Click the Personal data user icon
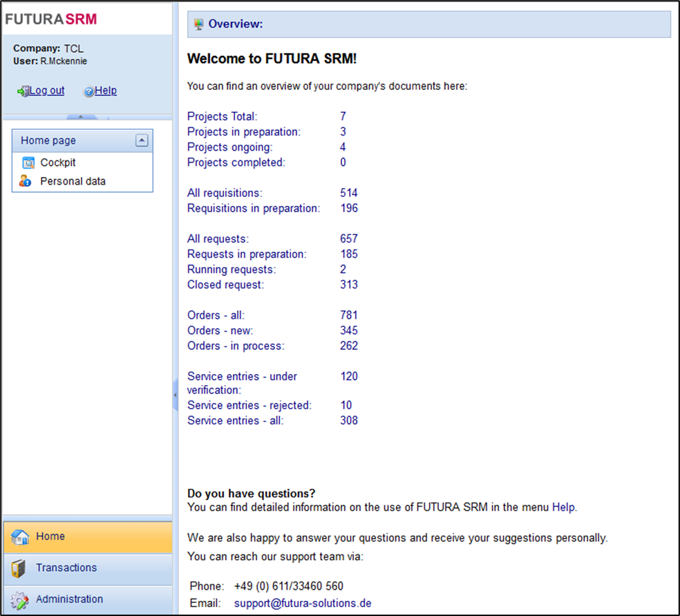Viewport: 680px width, 616px height. [26, 181]
